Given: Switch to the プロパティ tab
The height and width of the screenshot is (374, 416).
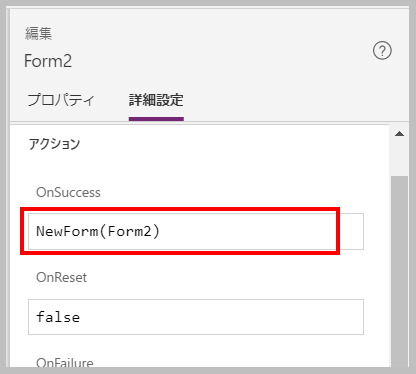Looking at the screenshot, I should click(x=61, y=100).
